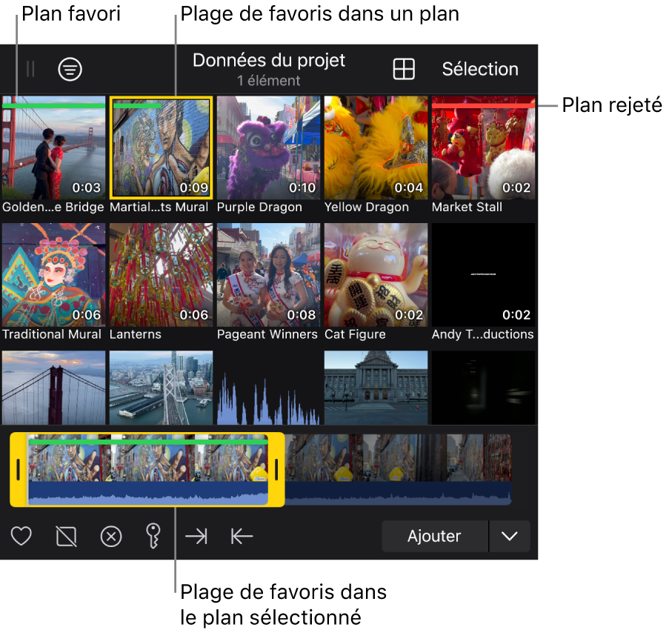Reject the selected clip range

[66, 536]
